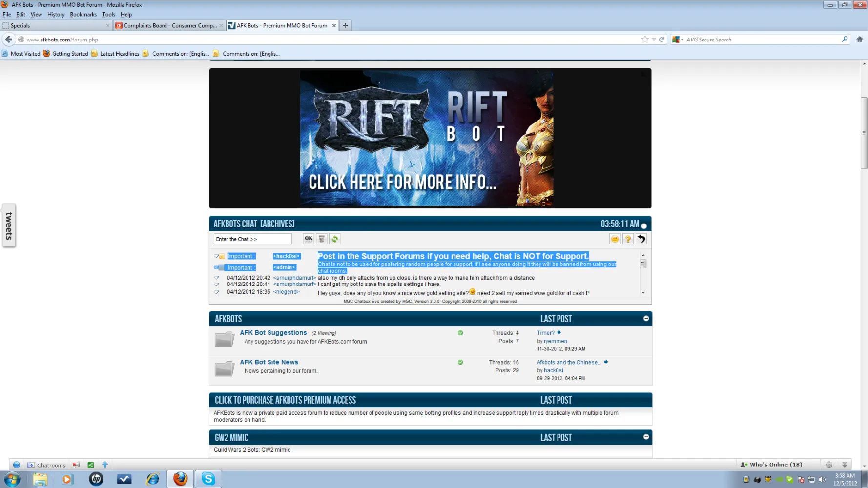Open dropdown arrow for 20:42 chat message
868x488 pixels.
(216, 278)
